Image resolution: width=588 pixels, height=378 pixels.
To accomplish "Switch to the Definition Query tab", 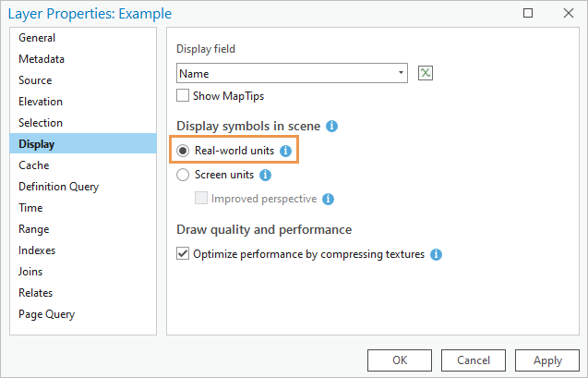I will 58,187.
